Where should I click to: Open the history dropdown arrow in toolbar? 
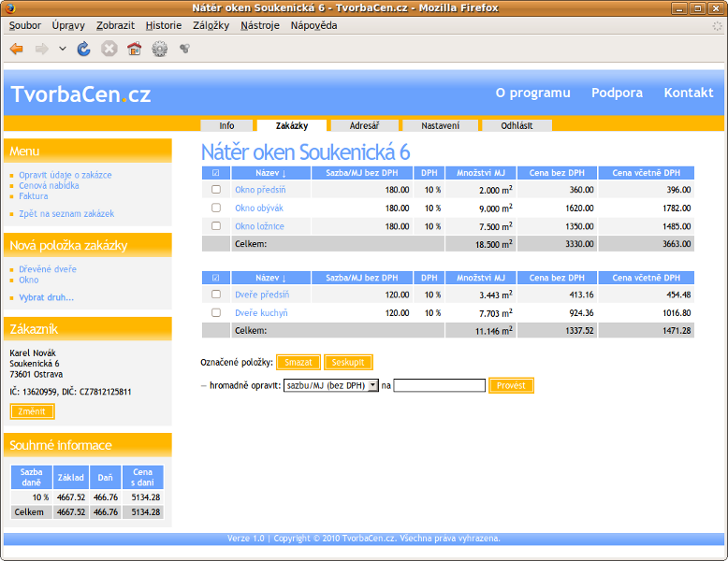[63, 49]
